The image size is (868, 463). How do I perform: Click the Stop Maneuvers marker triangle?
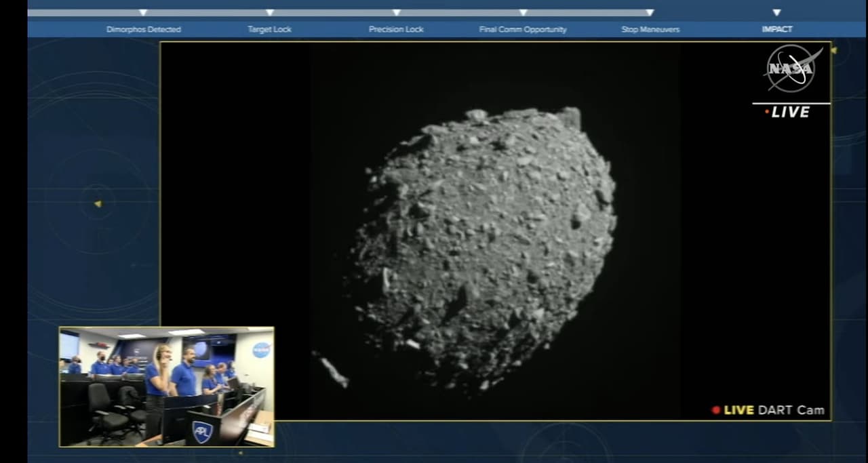(650, 12)
